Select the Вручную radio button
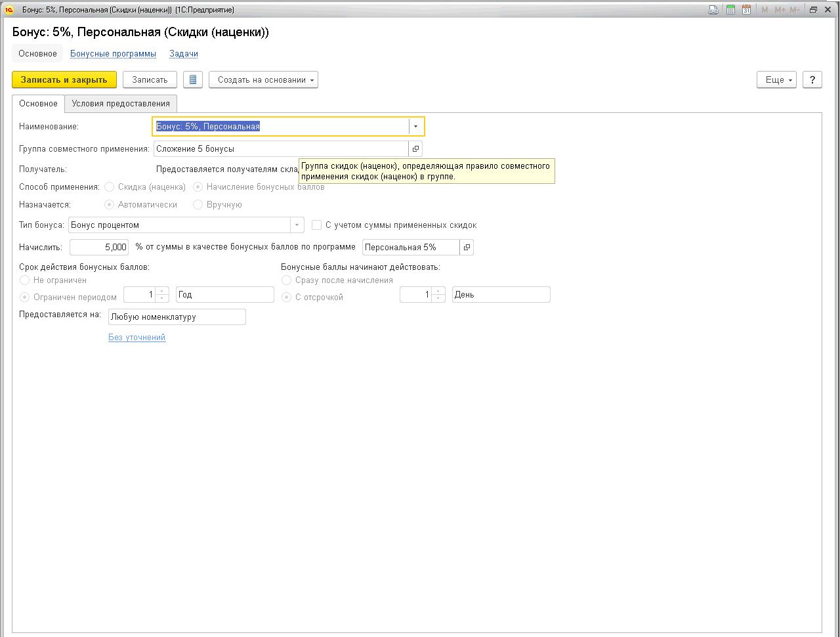This screenshot has width=840, height=637. 198,204
